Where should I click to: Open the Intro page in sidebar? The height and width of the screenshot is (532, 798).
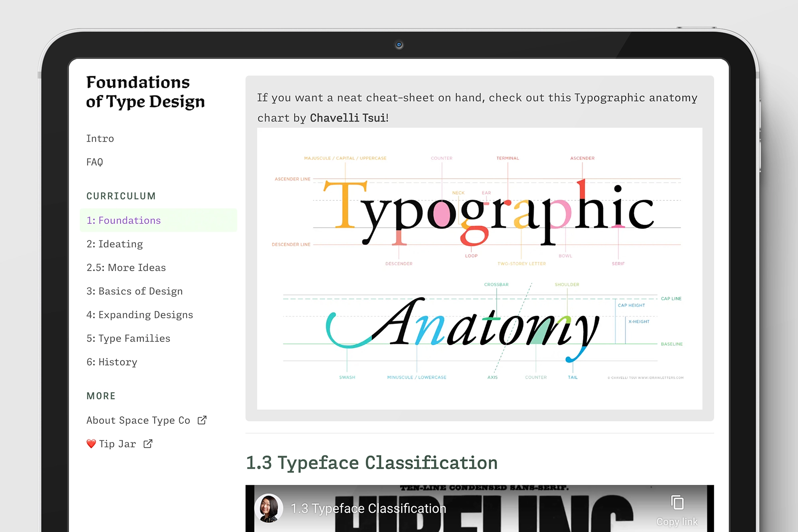[x=100, y=138]
